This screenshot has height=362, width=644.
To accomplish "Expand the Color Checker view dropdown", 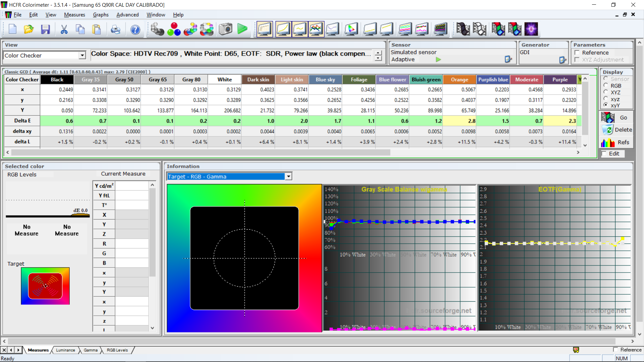I will 82,55.
